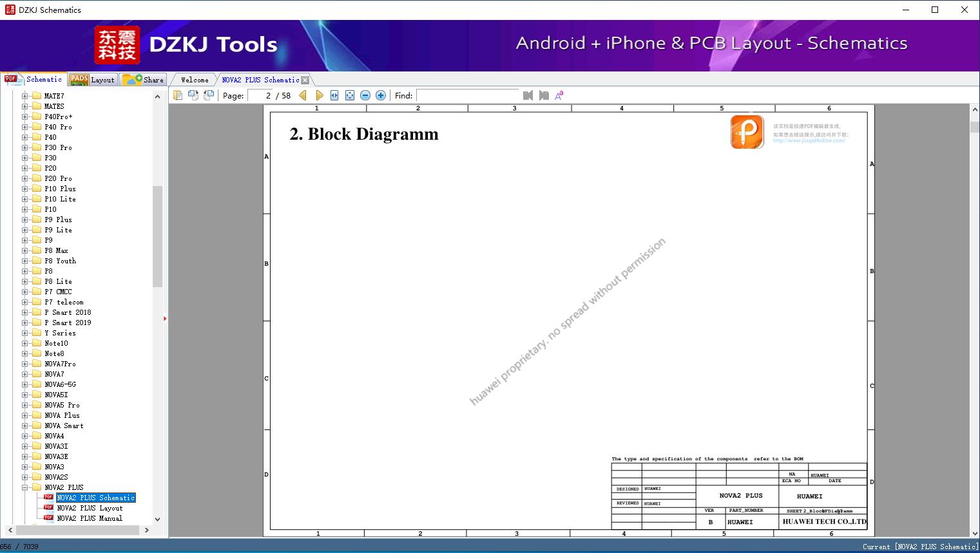
Task: Click the Current NOVA2 PLUS Schematic status text
Action: (x=920, y=547)
